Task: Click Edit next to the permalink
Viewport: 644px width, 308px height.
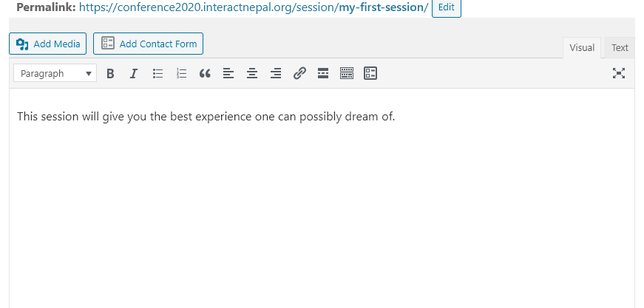Action: (446, 7)
